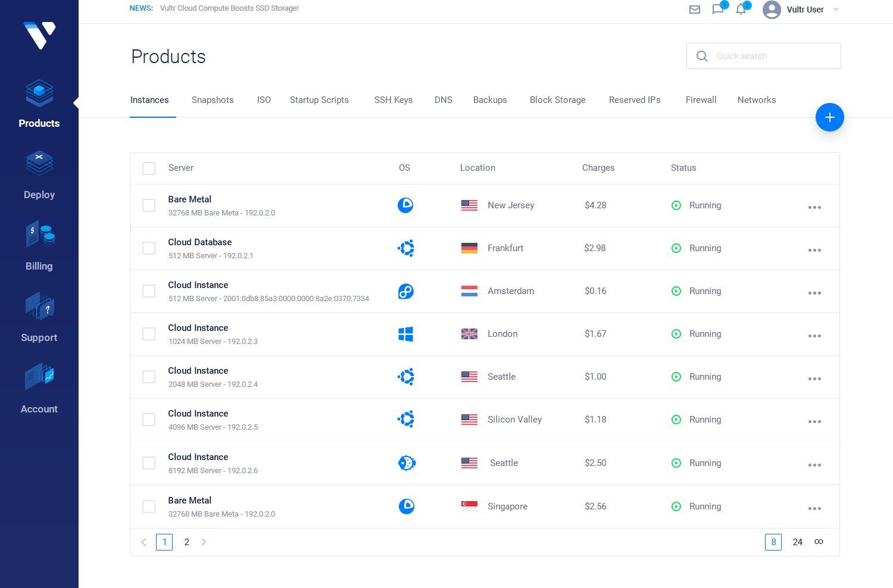893x588 pixels.
Task: Click the Fedora OS icon in the Amsterdam row
Action: click(406, 291)
